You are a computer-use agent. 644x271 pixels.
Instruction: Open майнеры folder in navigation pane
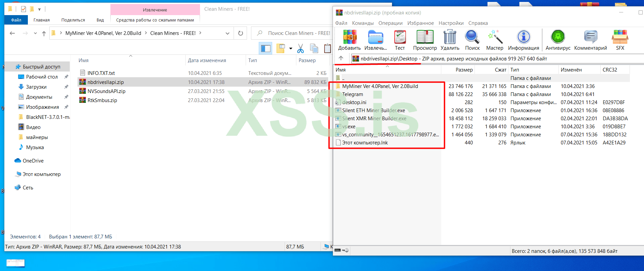tap(37, 137)
